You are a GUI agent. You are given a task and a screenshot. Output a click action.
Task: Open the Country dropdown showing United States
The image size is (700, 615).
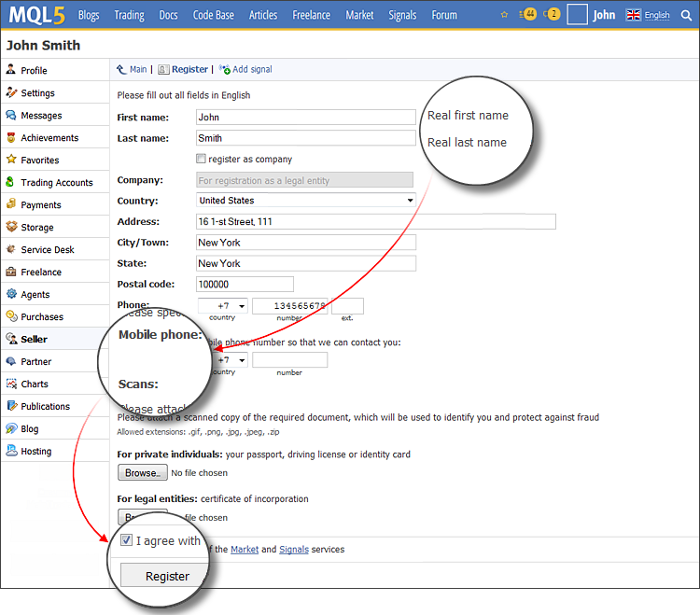[x=306, y=200]
